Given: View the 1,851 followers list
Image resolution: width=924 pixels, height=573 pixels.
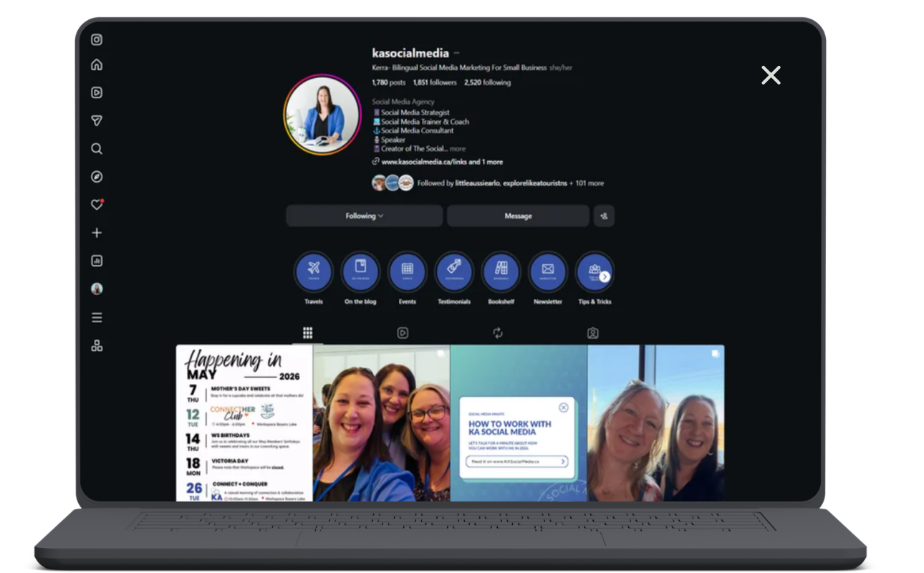Looking at the screenshot, I should click(435, 82).
